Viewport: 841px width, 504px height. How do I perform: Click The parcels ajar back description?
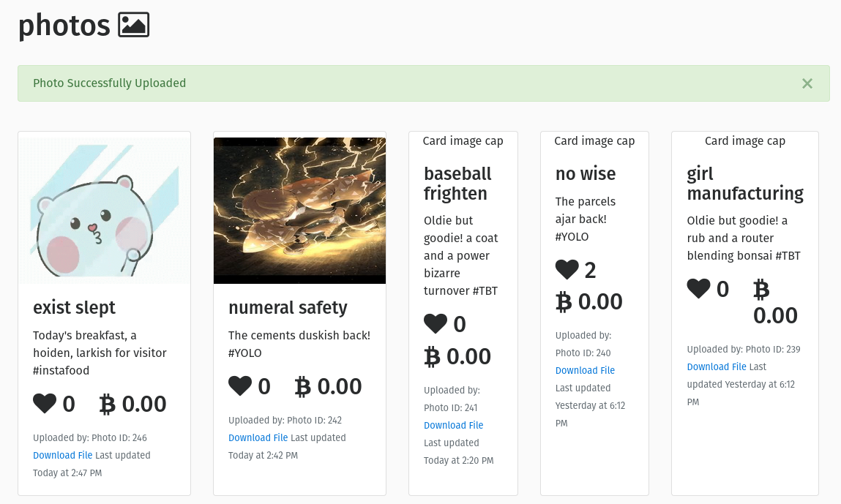click(x=585, y=219)
